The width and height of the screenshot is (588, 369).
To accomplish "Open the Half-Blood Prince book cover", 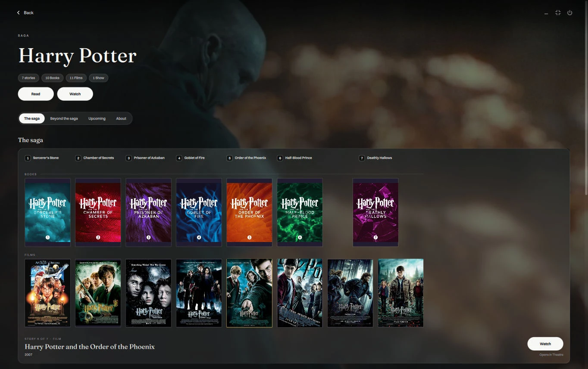I will click(x=300, y=212).
